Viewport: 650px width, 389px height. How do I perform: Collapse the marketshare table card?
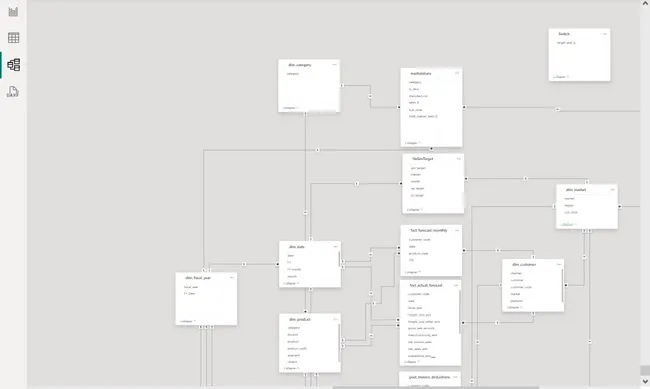(413, 143)
